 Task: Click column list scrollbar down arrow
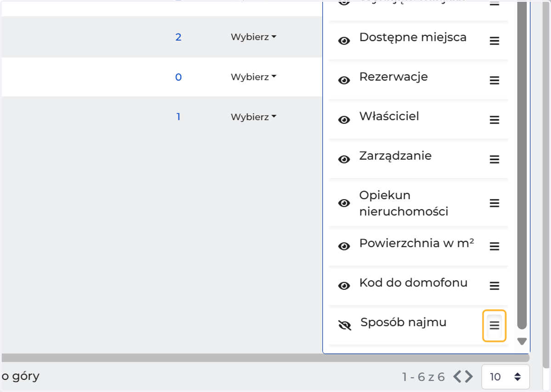point(522,341)
